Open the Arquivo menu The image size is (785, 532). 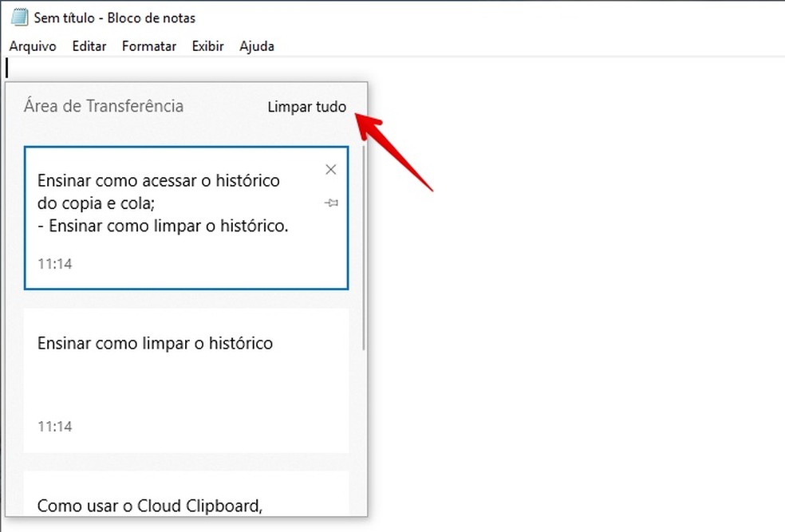[x=33, y=46]
